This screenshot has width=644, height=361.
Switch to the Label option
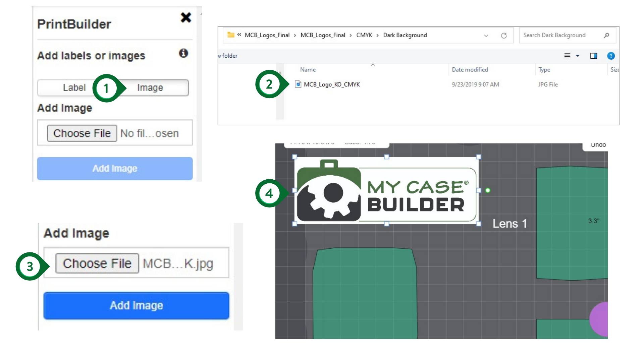[74, 88]
